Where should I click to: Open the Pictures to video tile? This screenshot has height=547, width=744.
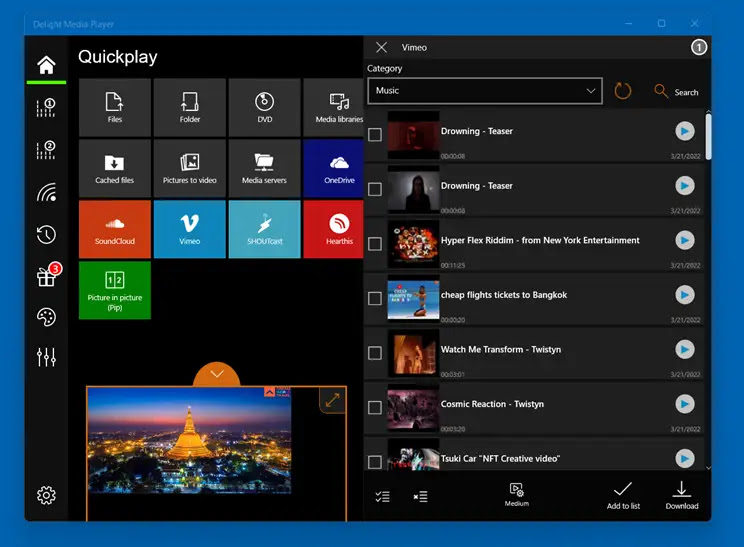click(x=190, y=168)
